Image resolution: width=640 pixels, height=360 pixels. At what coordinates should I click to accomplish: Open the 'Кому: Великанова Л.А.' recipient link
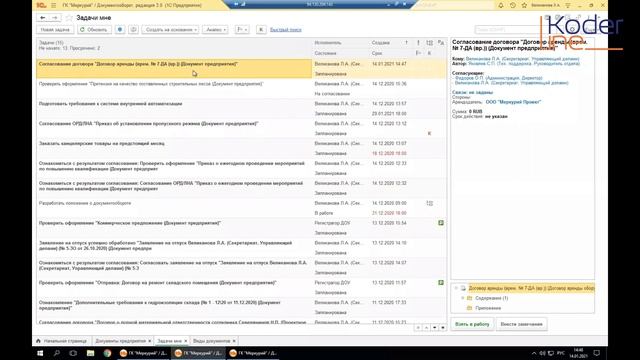click(522, 59)
